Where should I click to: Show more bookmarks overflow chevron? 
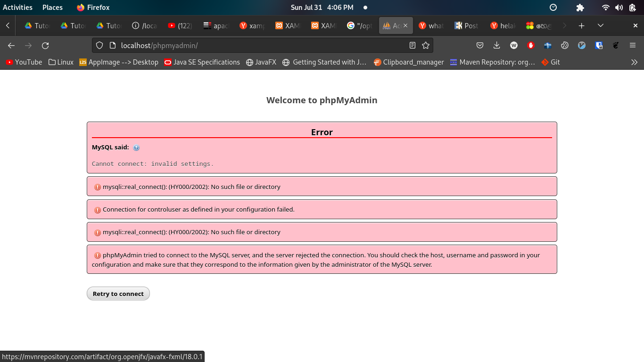(635, 62)
